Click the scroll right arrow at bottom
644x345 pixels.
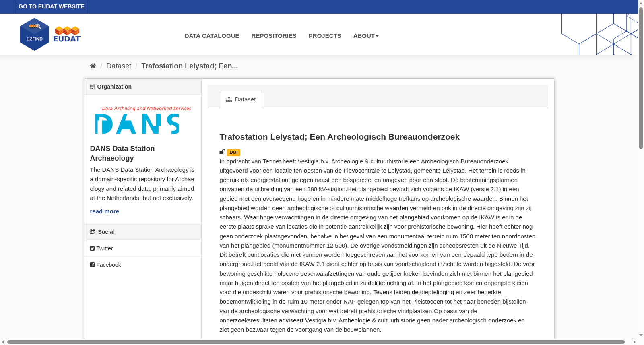click(x=635, y=342)
